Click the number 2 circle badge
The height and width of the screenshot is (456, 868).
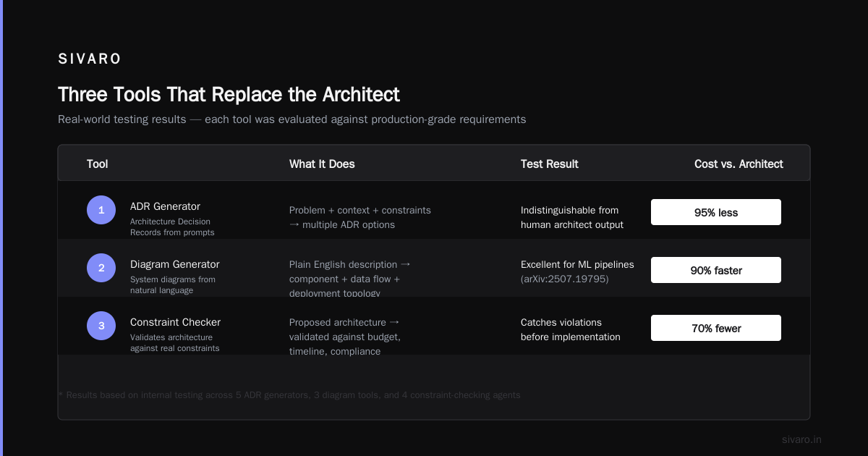click(x=101, y=268)
